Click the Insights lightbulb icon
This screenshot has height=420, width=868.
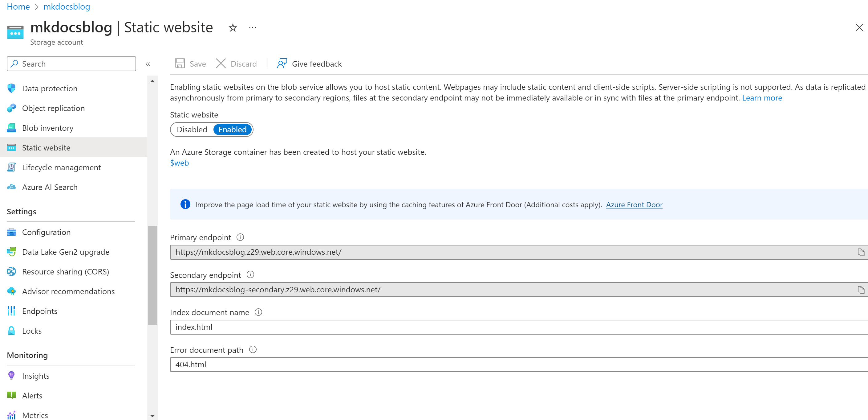tap(11, 376)
